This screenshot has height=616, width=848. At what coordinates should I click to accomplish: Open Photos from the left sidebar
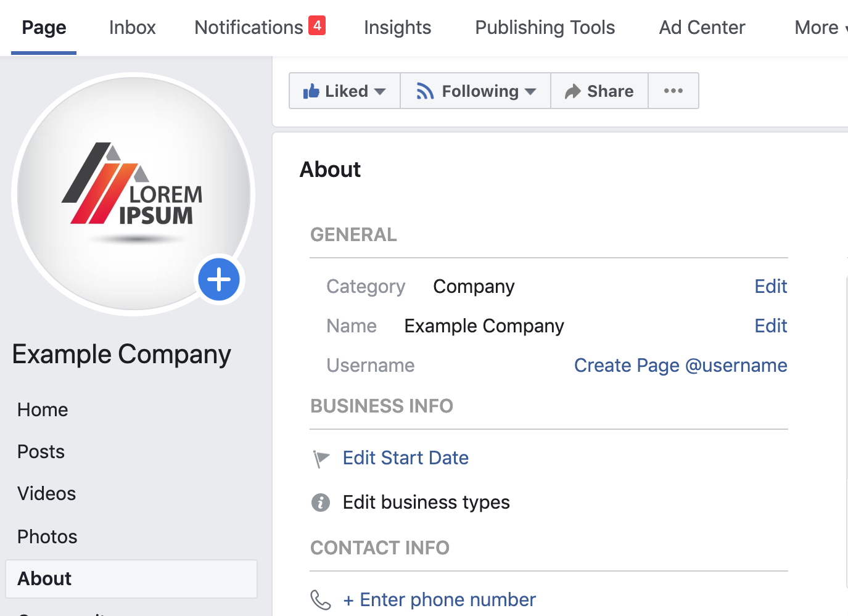click(47, 536)
